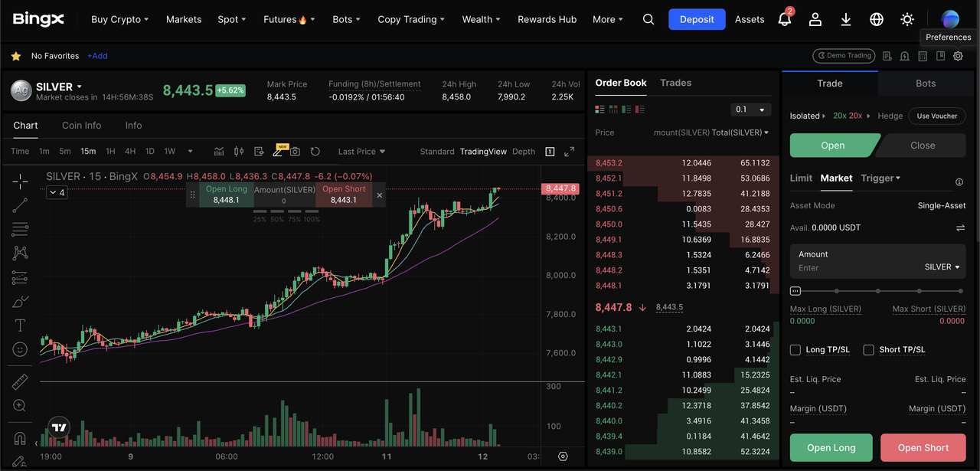This screenshot has height=471, width=980.
Task: Select the Text drawing tool
Action: (x=21, y=325)
